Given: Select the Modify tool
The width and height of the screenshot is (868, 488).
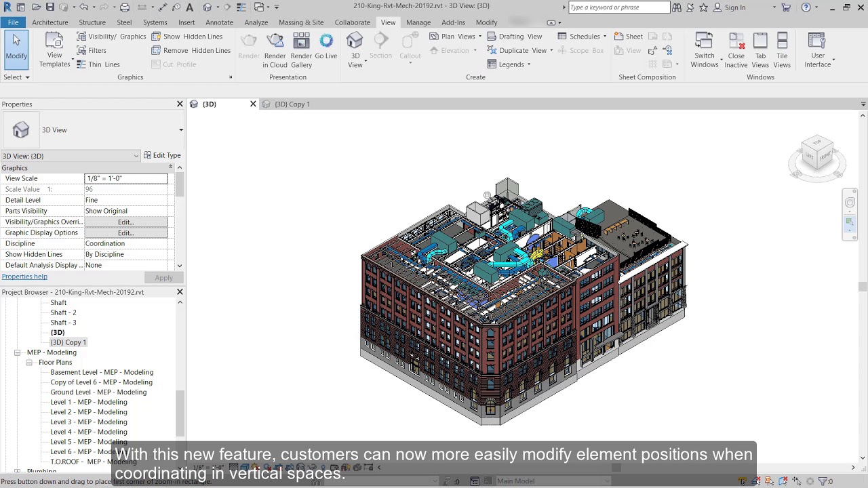Looking at the screenshot, I should 16,49.
